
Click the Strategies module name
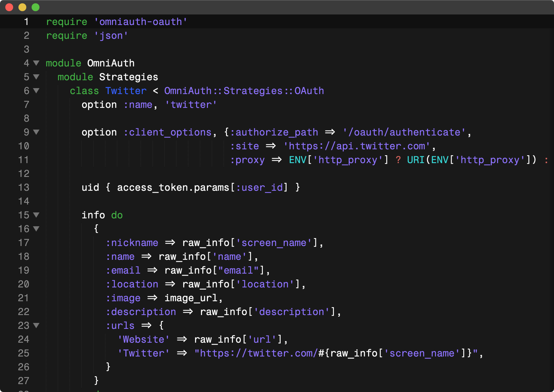(129, 77)
